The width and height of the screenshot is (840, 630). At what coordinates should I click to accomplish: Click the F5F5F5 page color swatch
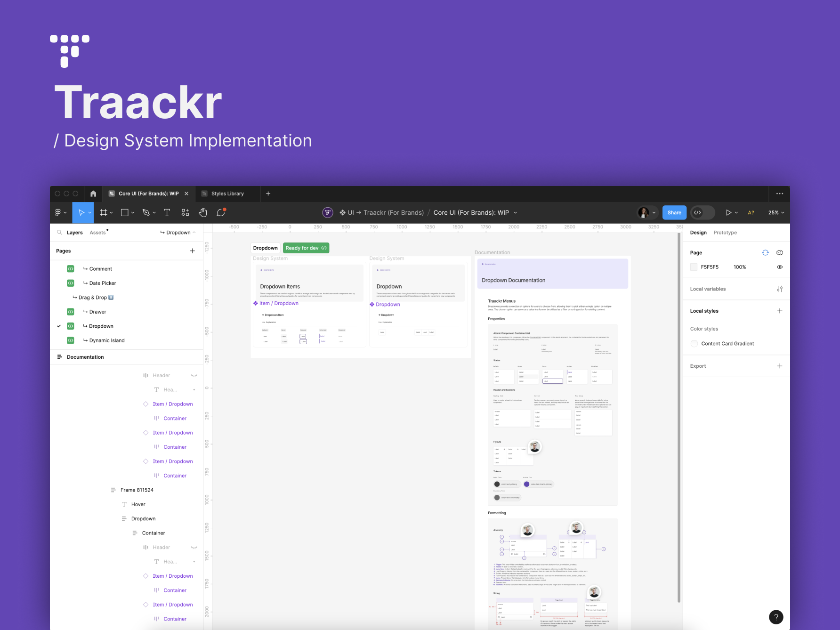[694, 267]
